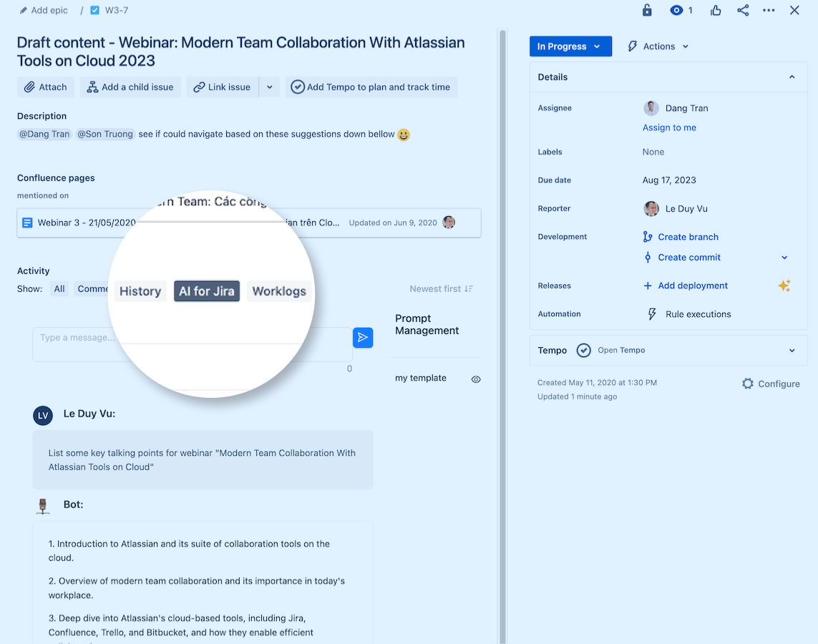Open the share icon
The image size is (818, 644).
pos(743,10)
